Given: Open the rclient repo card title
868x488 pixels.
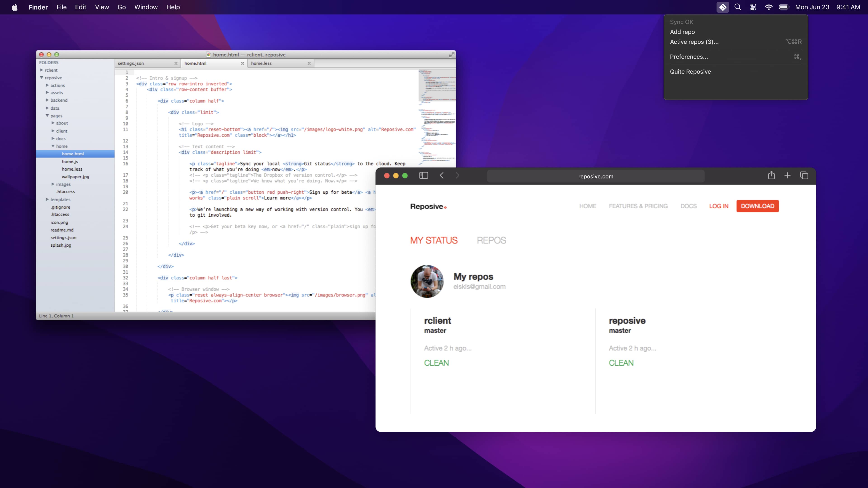Looking at the screenshot, I should (437, 321).
